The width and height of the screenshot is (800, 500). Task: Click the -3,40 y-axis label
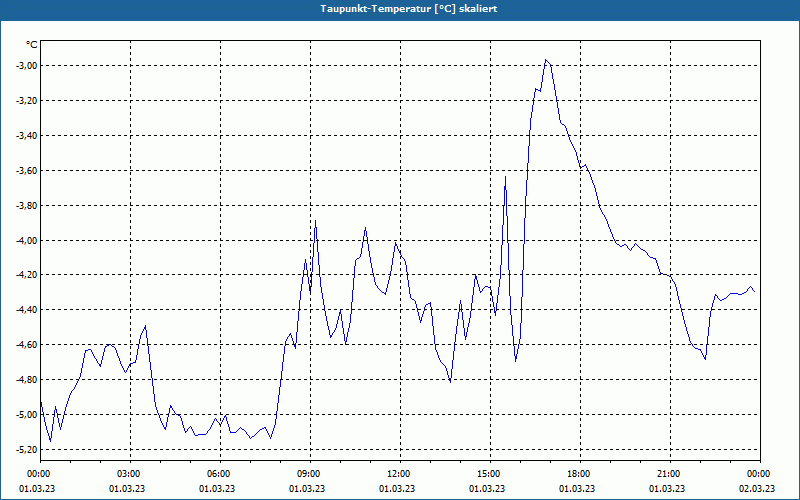28,135
